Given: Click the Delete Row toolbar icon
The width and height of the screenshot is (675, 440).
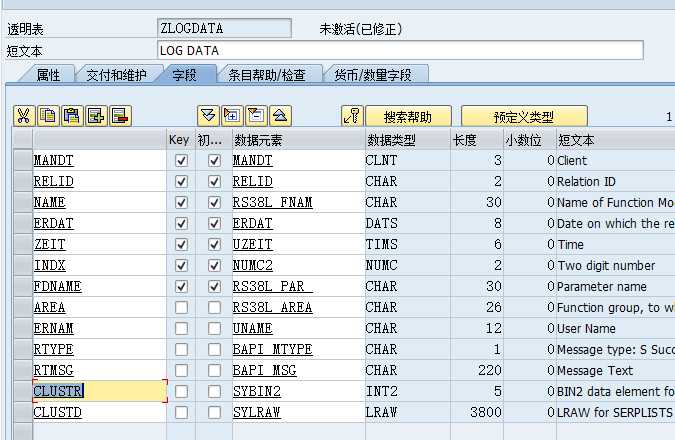Looking at the screenshot, I should (x=120, y=116).
